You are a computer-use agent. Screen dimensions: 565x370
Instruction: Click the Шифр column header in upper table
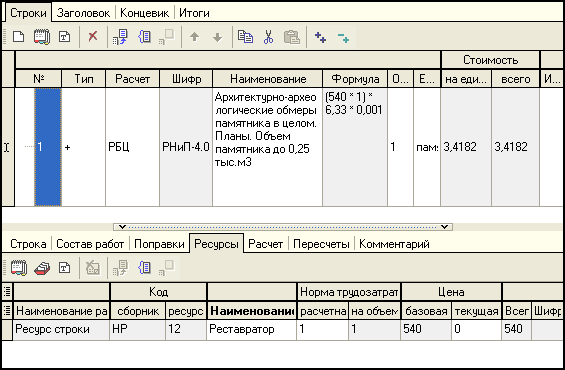pos(186,79)
